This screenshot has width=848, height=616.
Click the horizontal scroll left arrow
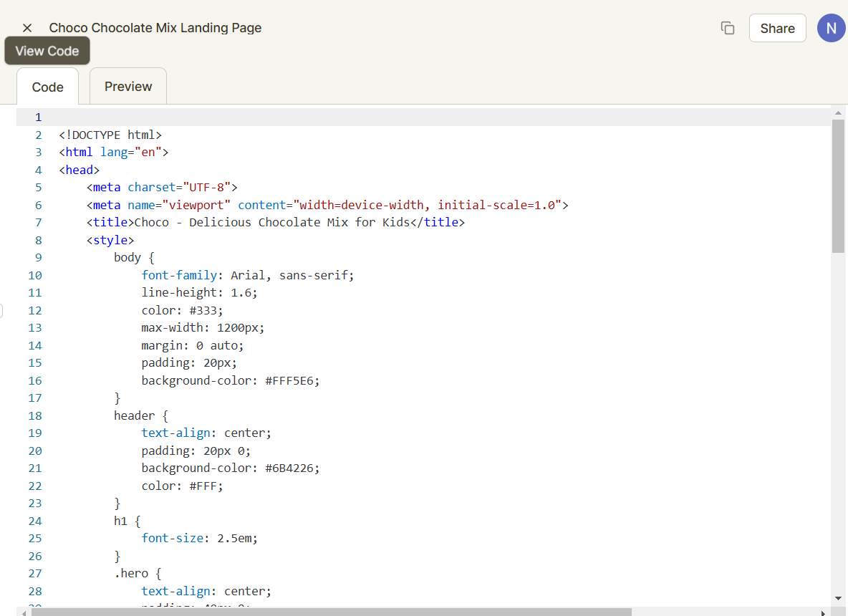[x=24, y=612]
